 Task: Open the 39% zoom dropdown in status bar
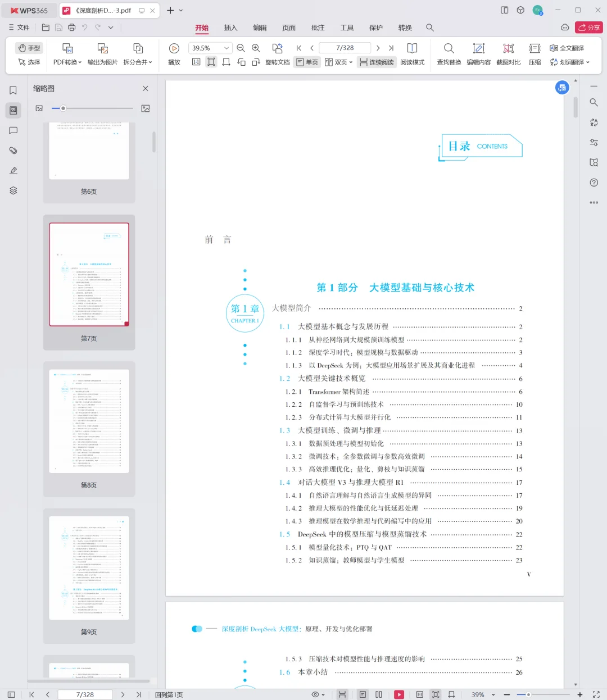click(x=483, y=695)
